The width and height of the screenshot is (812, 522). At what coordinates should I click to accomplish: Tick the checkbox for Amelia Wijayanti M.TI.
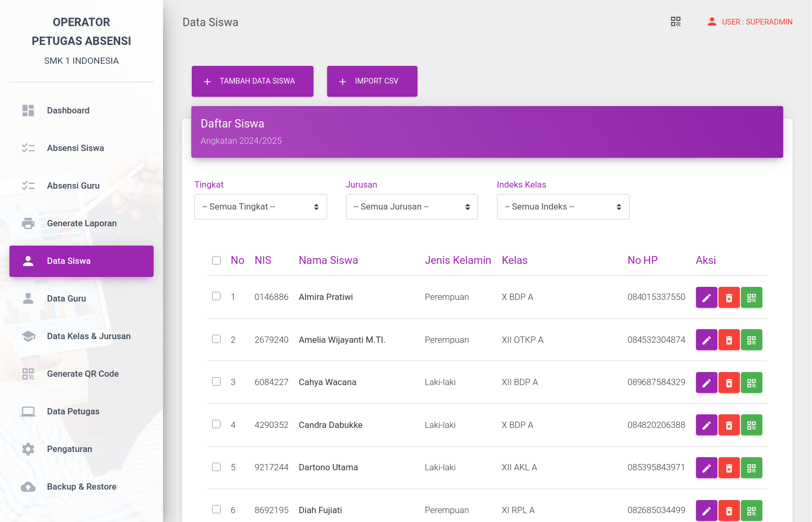click(216, 339)
